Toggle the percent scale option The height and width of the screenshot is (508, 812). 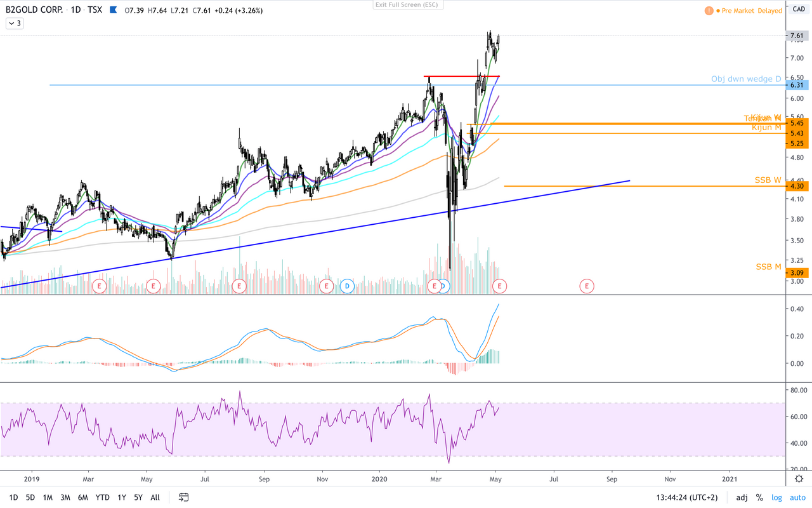[759, 498]
